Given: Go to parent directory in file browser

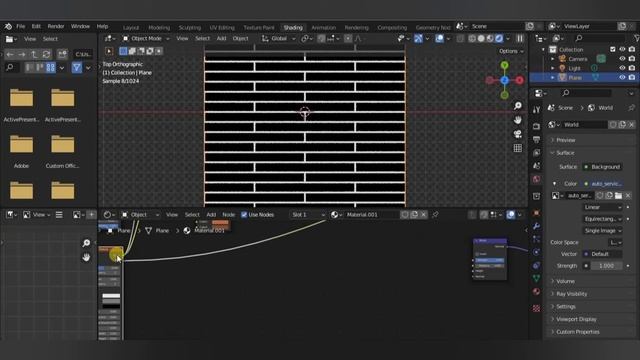Looking at the screenshot, I should pos(34,54).
